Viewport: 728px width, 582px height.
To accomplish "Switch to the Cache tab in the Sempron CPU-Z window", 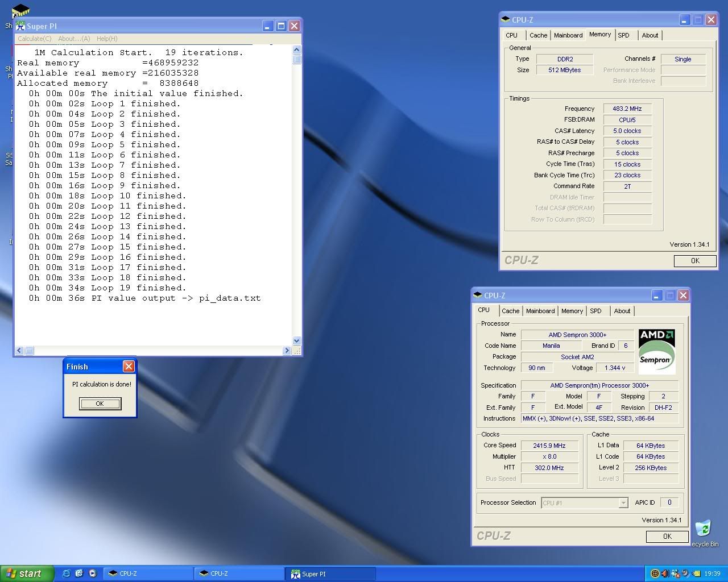I will 510,311.
